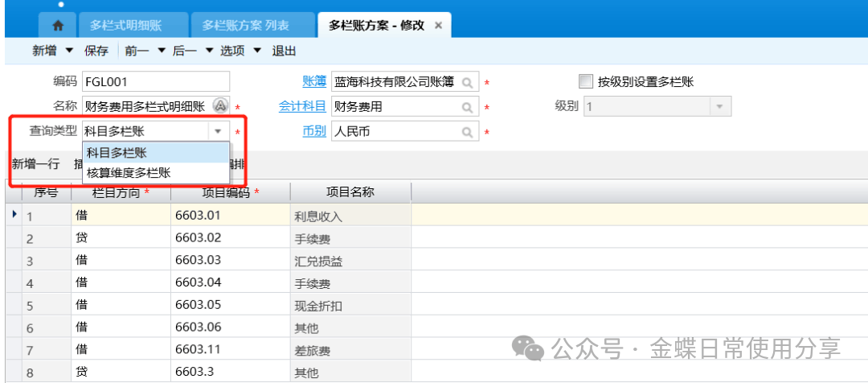The image size is (868, 383).
Task: Close the 多栏账方案 - 修改 tab
Action: click(x=438, y=26)
